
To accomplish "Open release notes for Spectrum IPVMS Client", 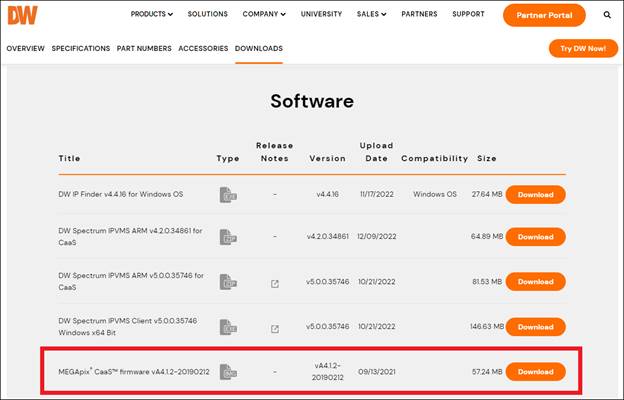I will click(275, 329).
